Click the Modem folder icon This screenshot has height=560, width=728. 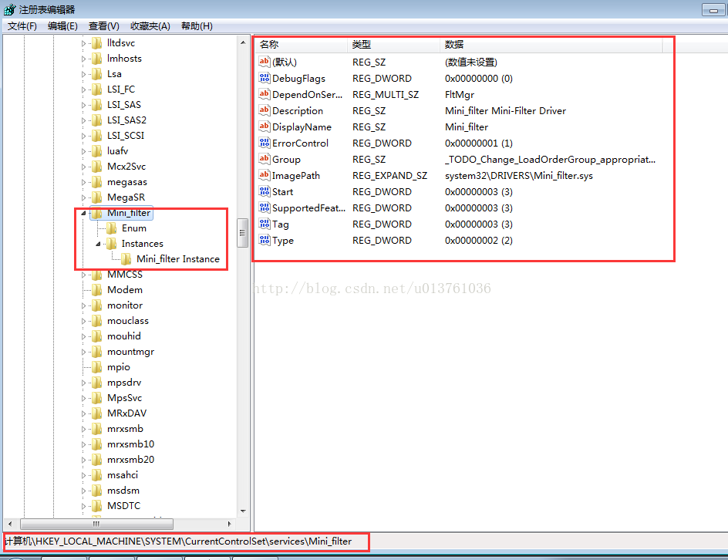click(x=96, y=290)
